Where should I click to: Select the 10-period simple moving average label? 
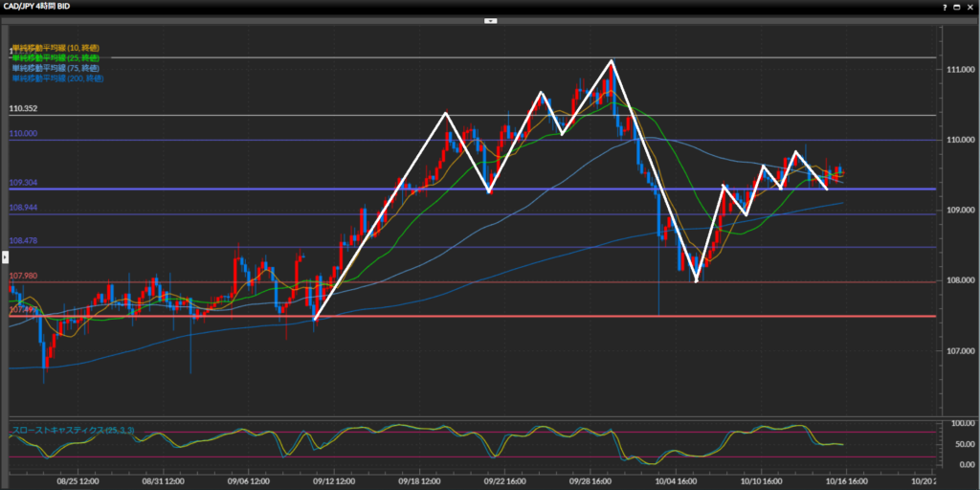click(56, 48)
